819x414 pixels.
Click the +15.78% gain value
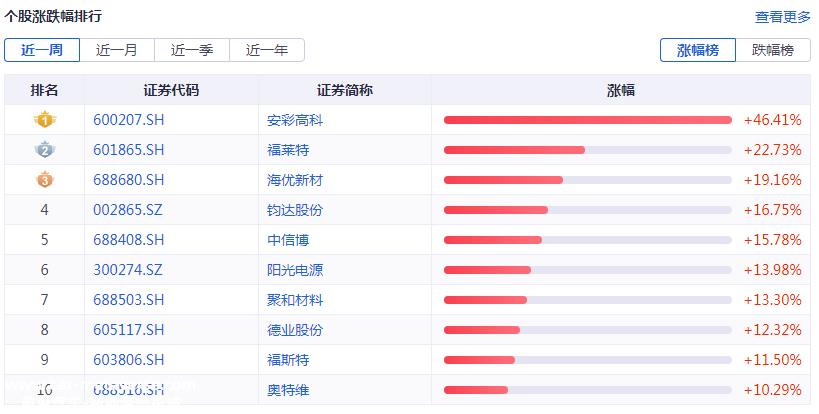pos(773,240)
